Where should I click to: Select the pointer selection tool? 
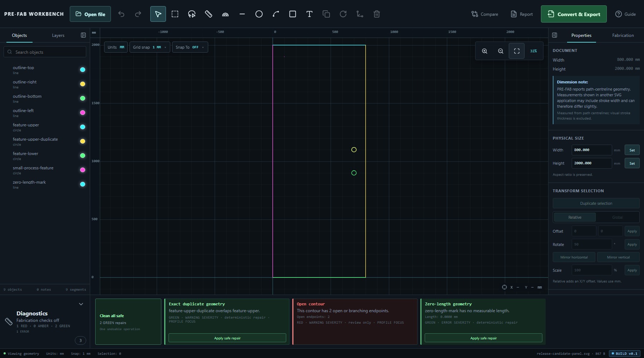coord(158,14)
